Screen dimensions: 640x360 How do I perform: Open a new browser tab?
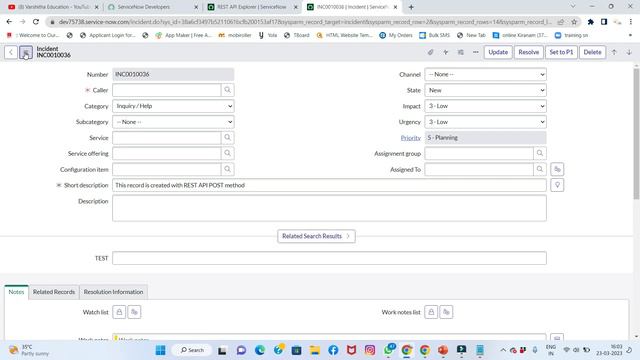411,7
